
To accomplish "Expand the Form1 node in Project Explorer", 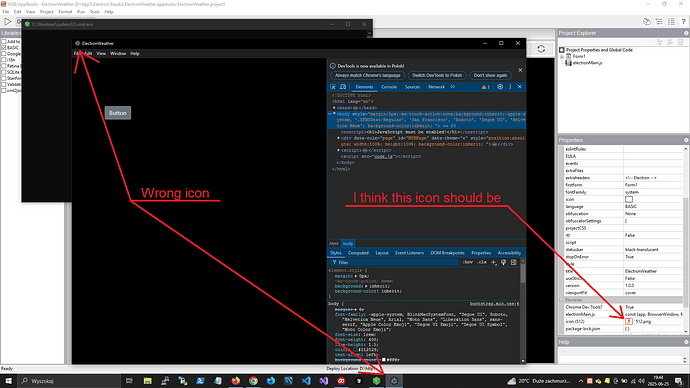I will coord(562,57).
